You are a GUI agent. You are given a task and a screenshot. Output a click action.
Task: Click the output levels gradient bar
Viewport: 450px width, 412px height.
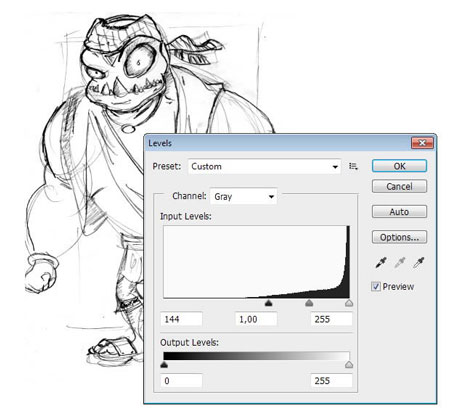(x=256, y=356)
